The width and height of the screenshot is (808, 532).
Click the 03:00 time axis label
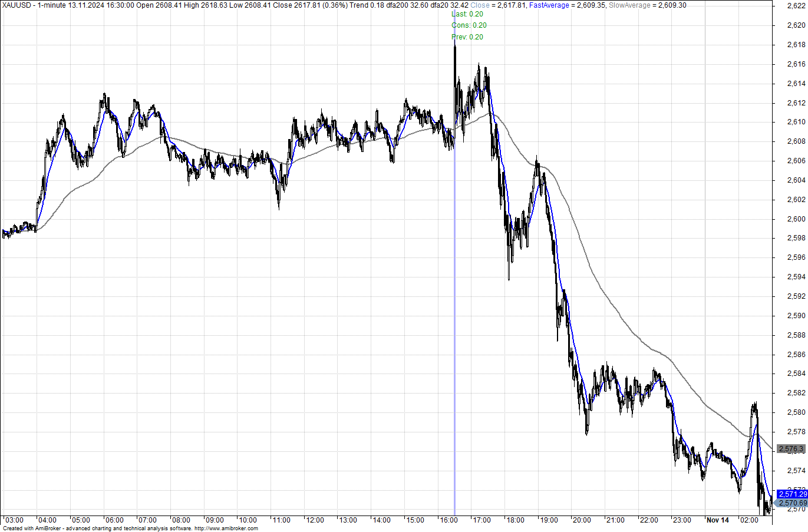(x=14, y=520)
